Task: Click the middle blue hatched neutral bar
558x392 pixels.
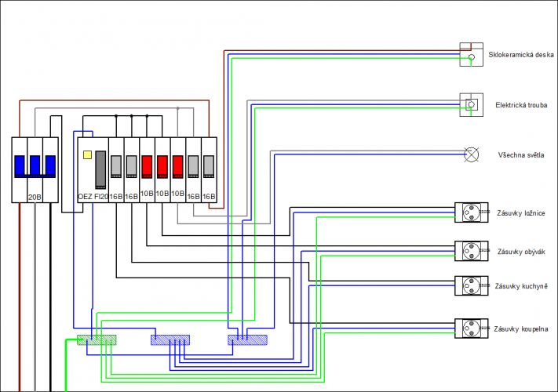Action: pos(170,340)
